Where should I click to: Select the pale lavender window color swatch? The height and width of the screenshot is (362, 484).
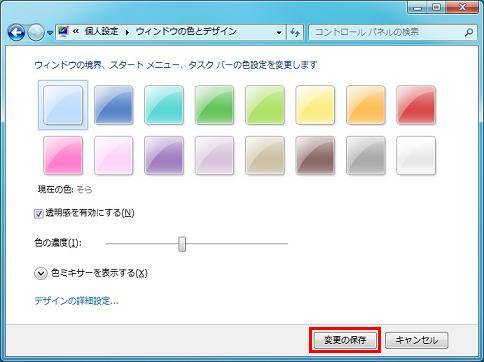coord(214,155)
